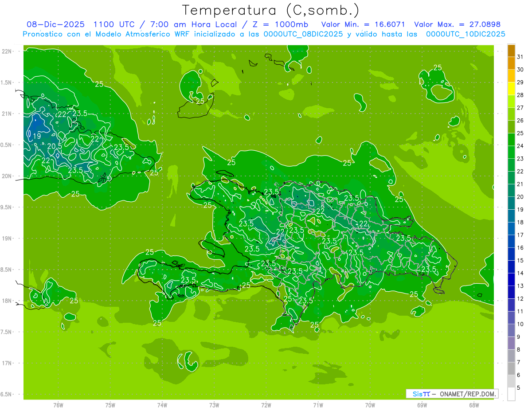Click the '18N' latitude axis label
The image size is (532, 411).
point(8,301)
